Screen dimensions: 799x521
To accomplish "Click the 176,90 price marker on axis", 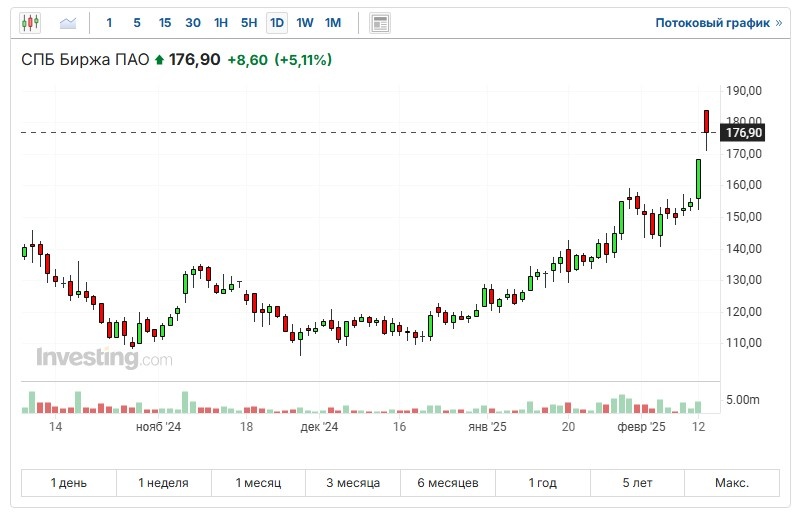I will pos(743,133).
